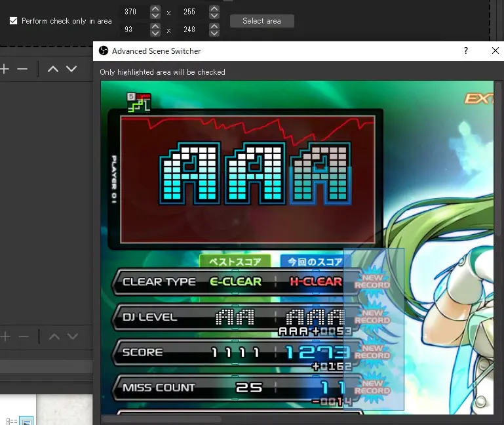
Task: Increase the 370 area value
Action: [x=155, y=9]
